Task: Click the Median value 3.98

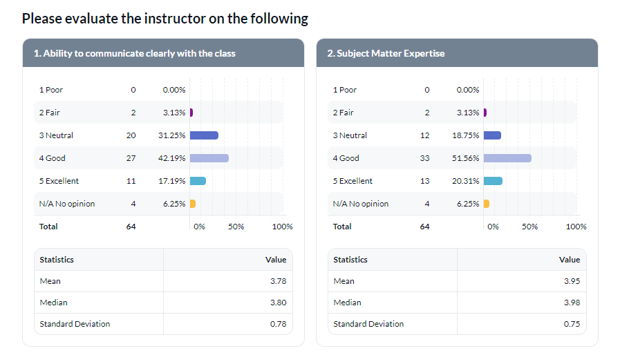Action: pyautogui.click(x=572, y=303)
